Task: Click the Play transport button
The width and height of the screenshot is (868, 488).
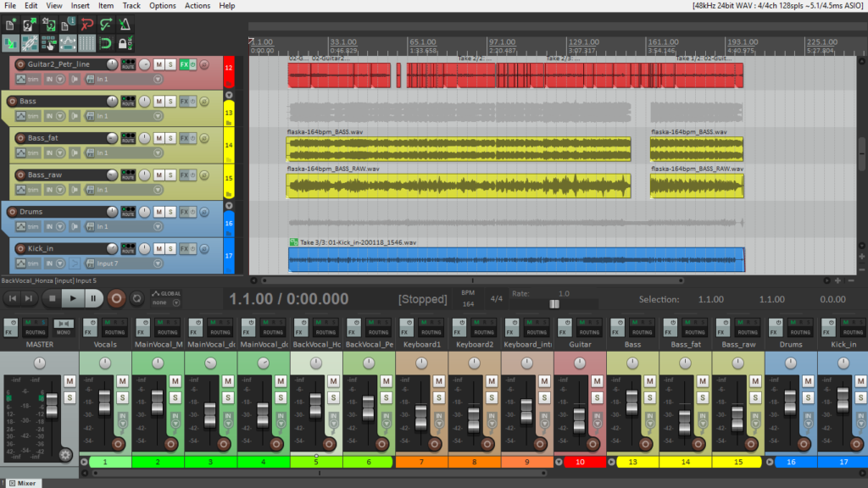Action: coord(73,299)
